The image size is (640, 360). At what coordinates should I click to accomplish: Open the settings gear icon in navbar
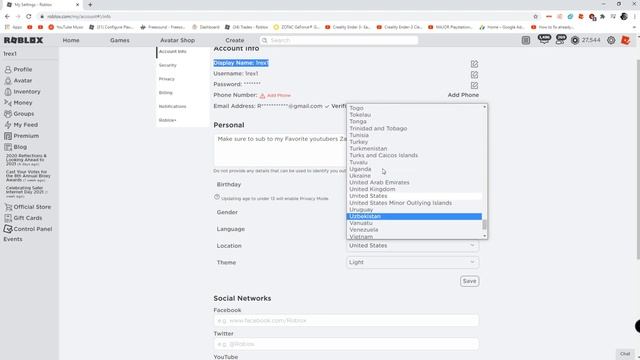pos(611,40)
